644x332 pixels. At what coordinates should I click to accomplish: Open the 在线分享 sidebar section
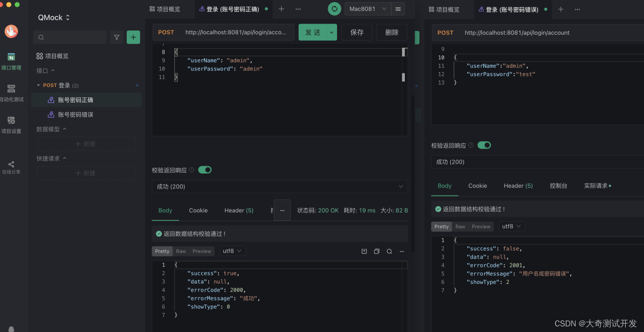coord(11,168)
